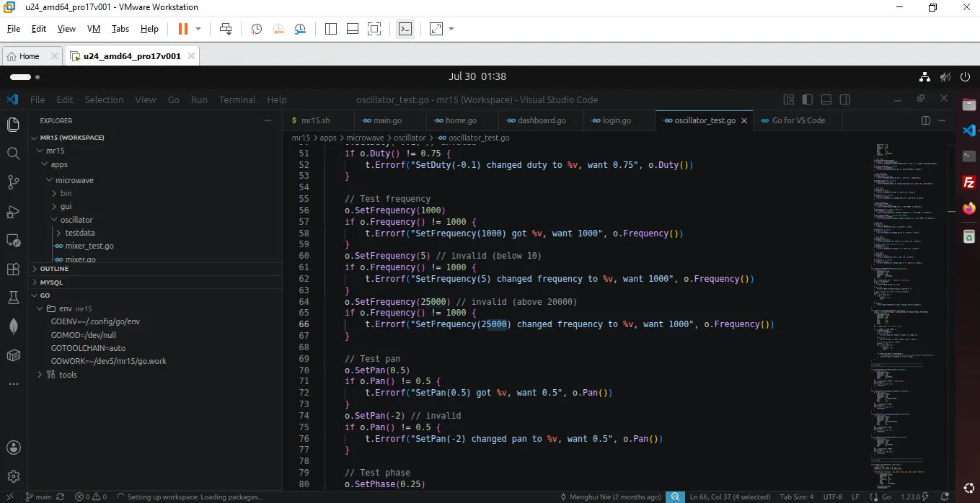
Task: Open VMware VM menu
Action: coord(94,29)
